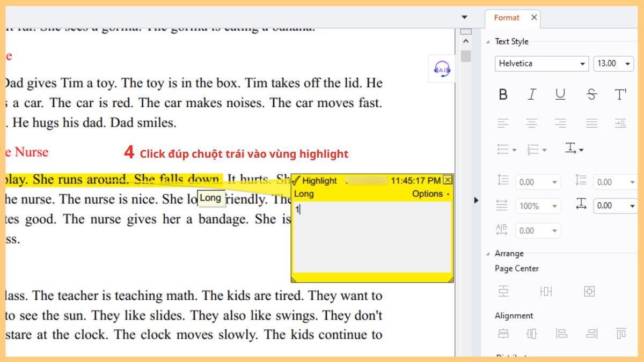This screenshot has width=644, height=362.
Task: Toggle underline formatting
Action: (x=560, y=95)
